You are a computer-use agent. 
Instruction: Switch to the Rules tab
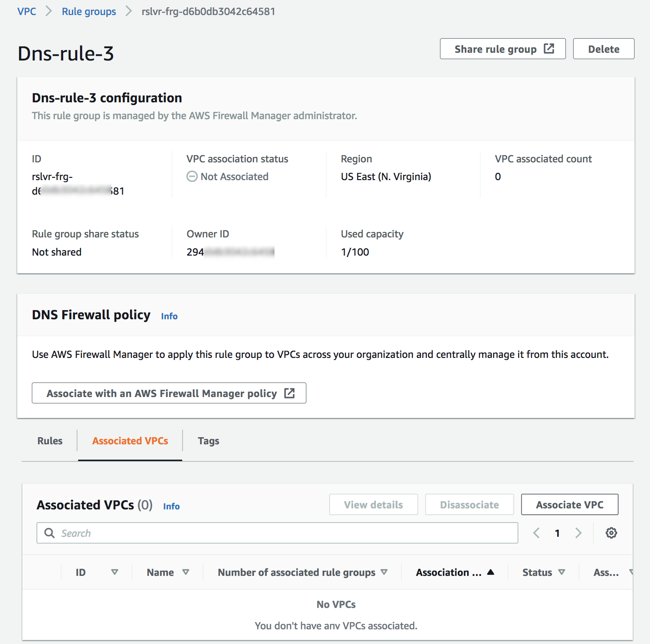tap(50, 441)
